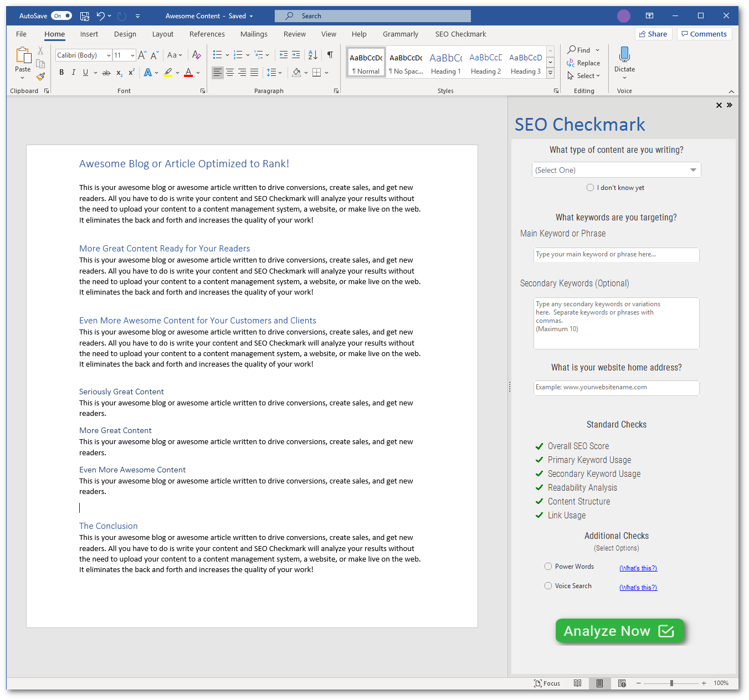Open the font name Calibri dropdown
The width and height of the screenshot is (749, 700).
click(109, 55)
